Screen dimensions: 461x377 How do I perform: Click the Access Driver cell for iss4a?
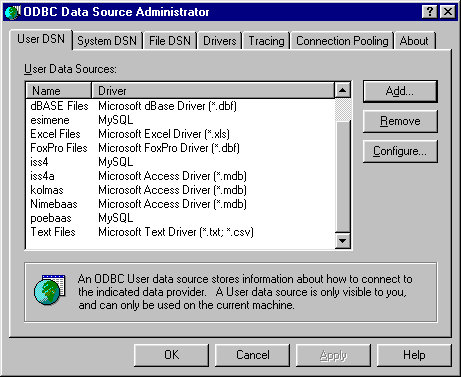pyautogui.click(x=172, y=176)
